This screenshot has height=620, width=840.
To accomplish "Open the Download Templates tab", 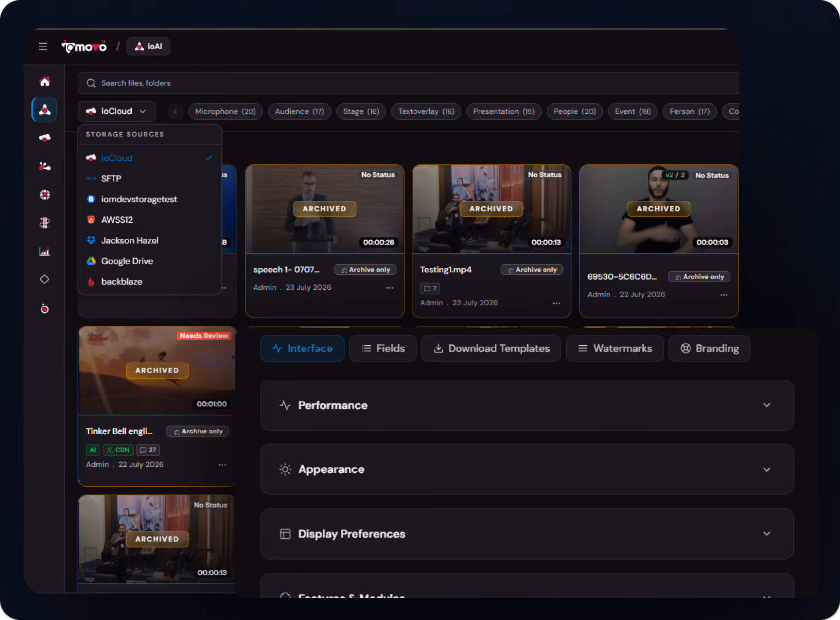I will coord(491,348).
